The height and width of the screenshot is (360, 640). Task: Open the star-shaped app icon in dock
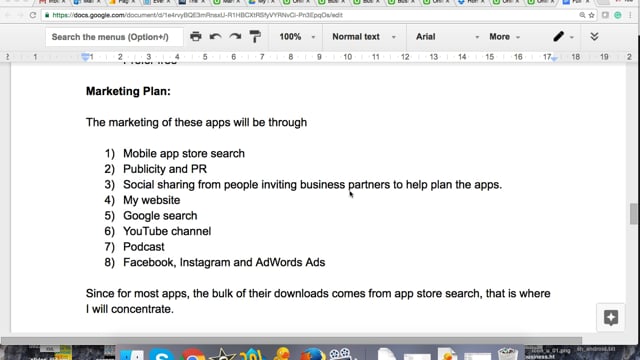222,354
